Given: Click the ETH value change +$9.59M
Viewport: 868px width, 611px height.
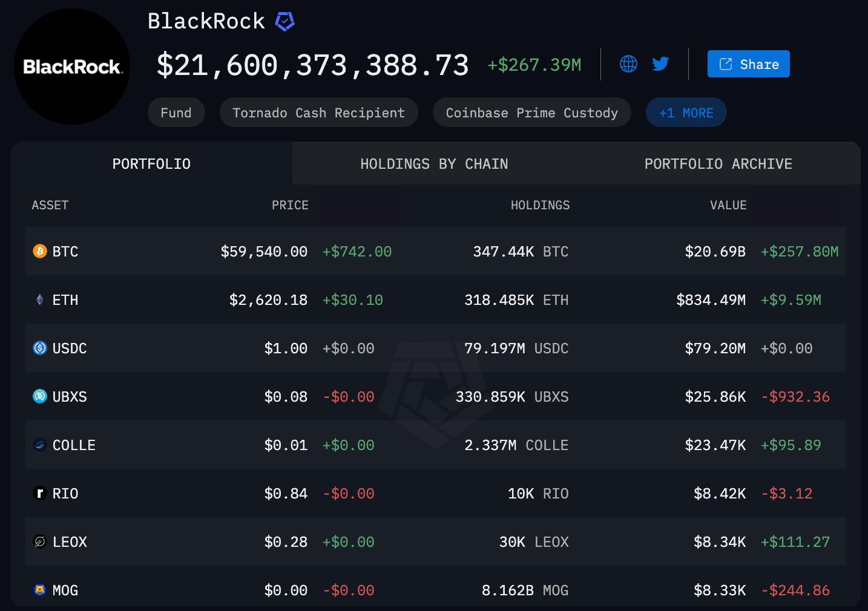Looking at the screenshot, I should 791,300.
